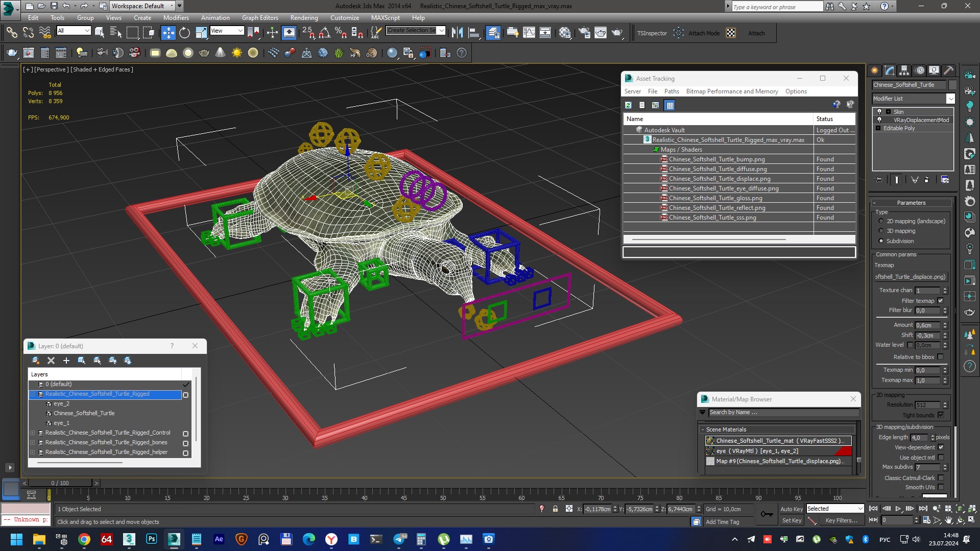The width and height of the screenshot is (980, 551).
Task: Enable Use object mtl checkbox
Action: tap(941, 458)
